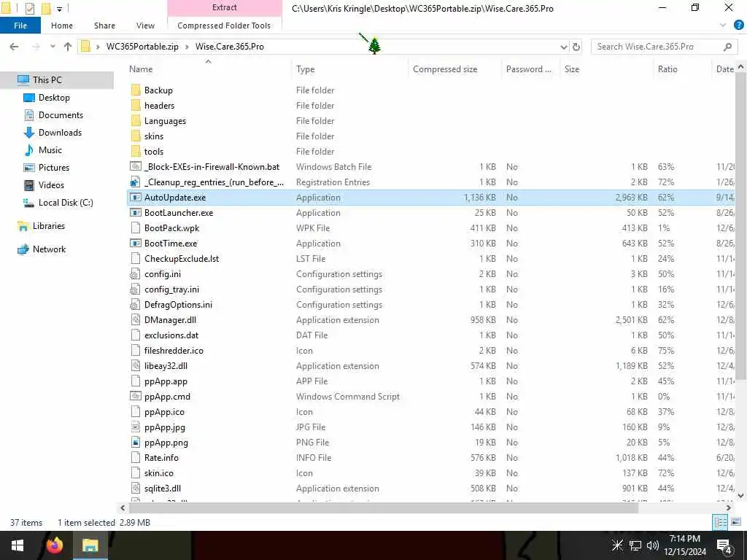Refresh the folder view
Screen dimensions: 747x560
point(576,47)
